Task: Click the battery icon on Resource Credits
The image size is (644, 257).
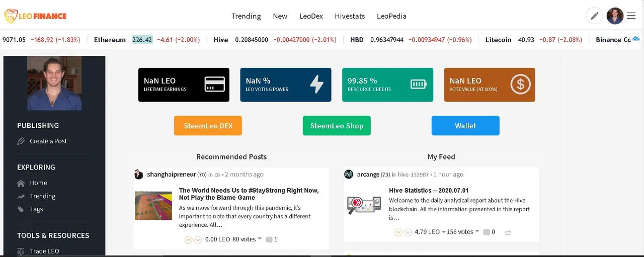Action: point(418,84)
